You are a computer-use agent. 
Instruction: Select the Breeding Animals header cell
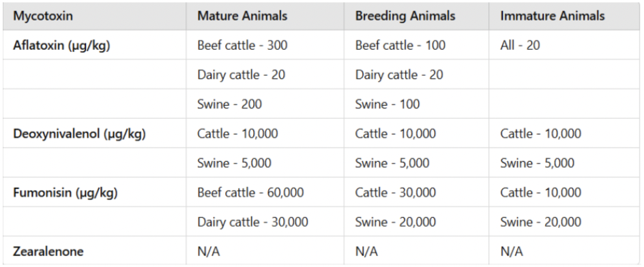pyautogui.click(x=405, y=16)
